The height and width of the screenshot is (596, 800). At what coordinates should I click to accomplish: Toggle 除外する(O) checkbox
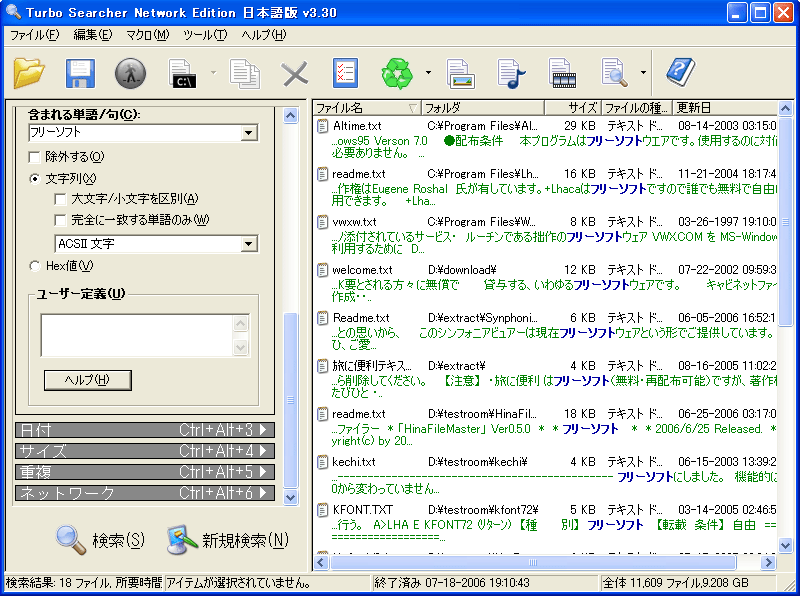click(35, 157)
